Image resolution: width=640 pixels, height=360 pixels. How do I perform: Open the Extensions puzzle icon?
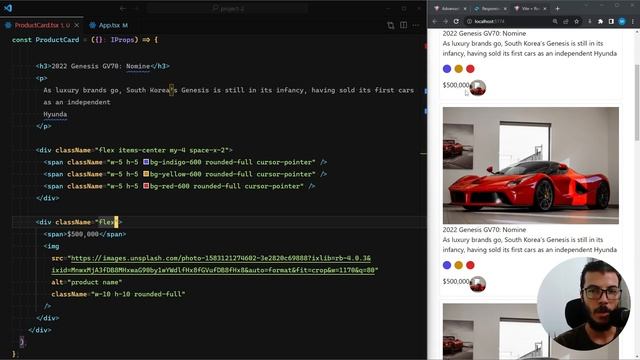(600, 21)
